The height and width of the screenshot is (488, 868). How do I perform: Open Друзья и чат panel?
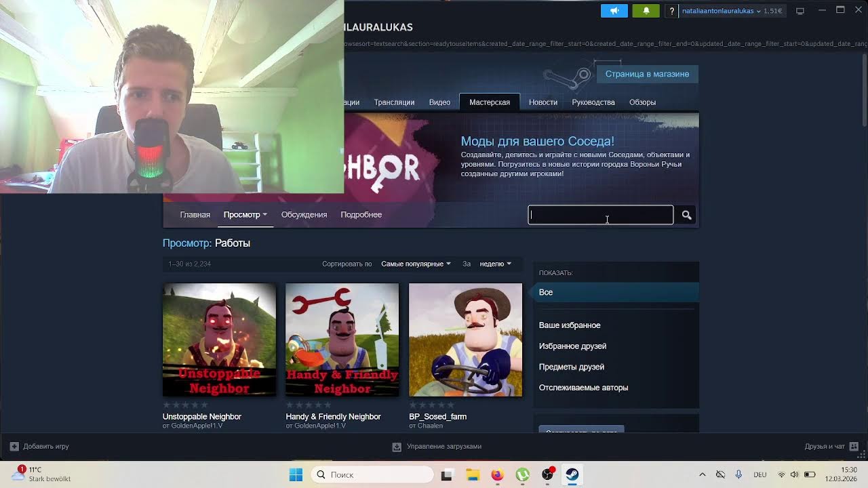click(x=825, y=447)
